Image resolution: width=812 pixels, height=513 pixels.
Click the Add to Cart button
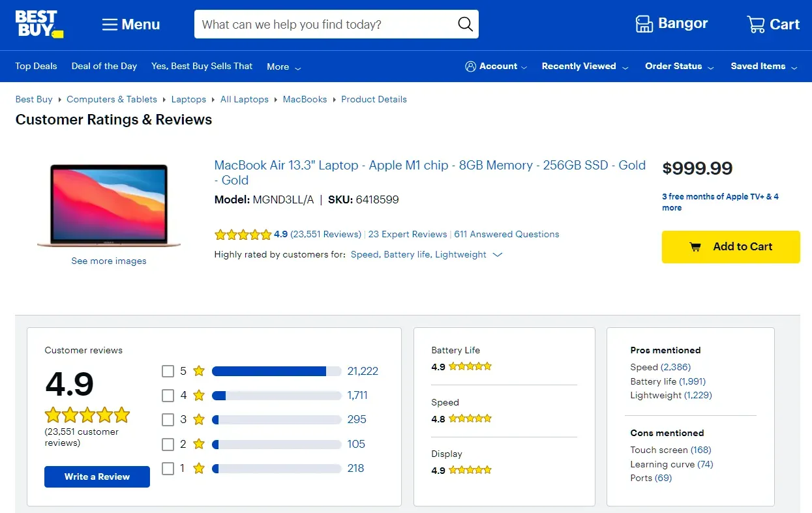pos(730,247)
